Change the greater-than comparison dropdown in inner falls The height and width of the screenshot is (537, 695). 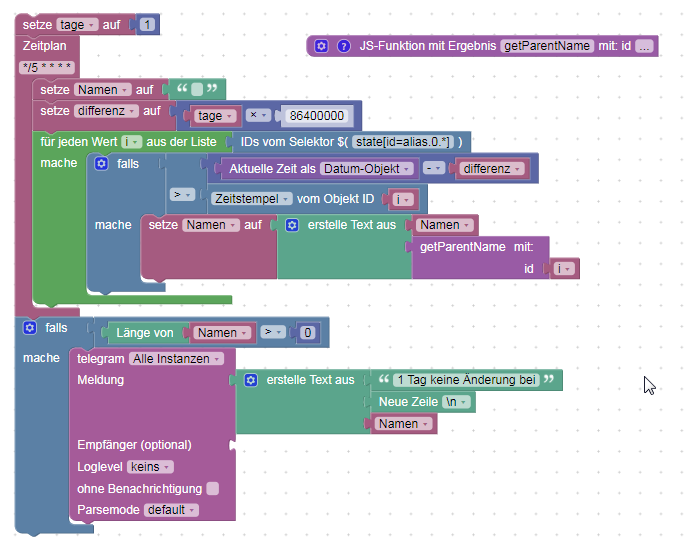182,195
